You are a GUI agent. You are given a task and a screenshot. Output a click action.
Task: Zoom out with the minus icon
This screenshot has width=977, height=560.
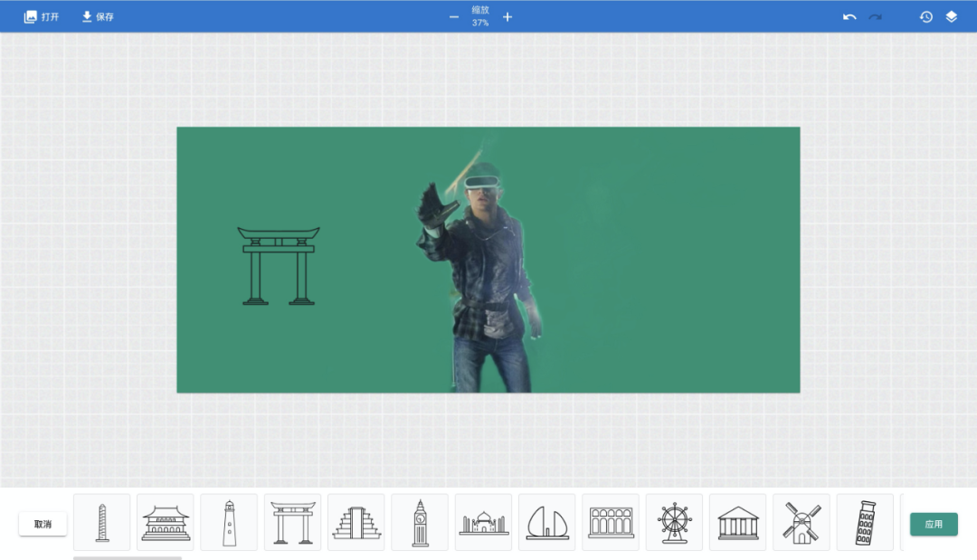coord(454,16)
